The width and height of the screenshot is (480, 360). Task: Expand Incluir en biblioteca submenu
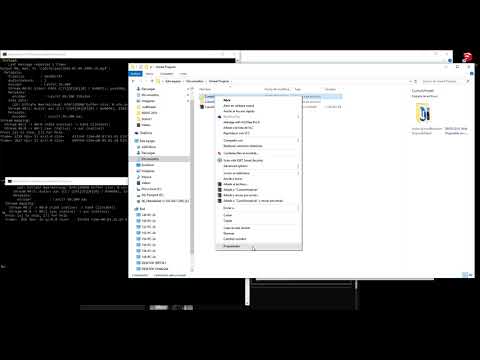pos(298,173)
